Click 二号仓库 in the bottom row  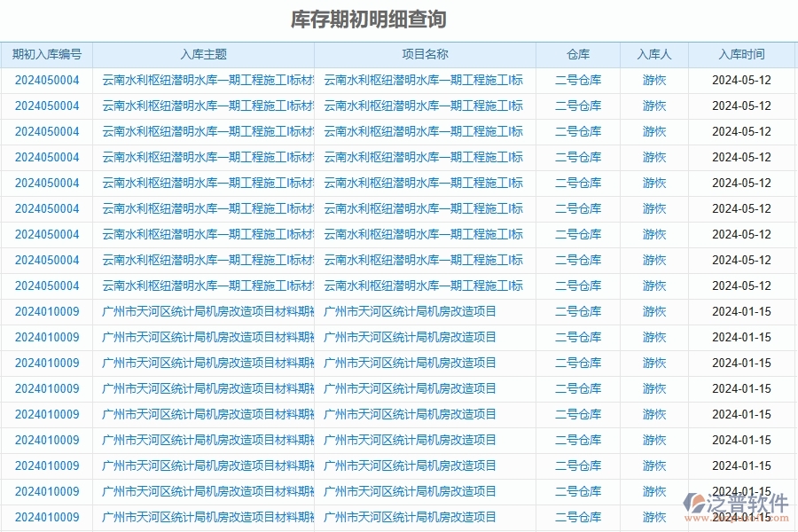[x=578, y=517]
